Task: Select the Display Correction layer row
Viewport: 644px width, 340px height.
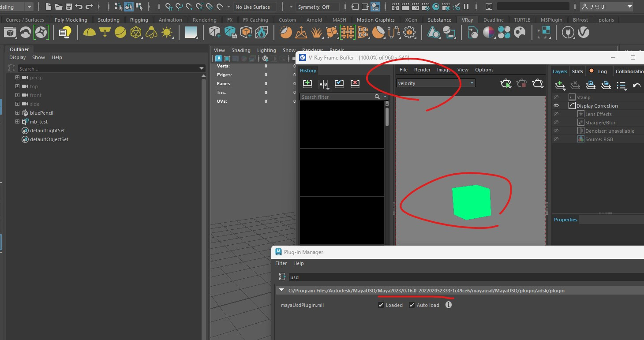Action: (598, 105)
